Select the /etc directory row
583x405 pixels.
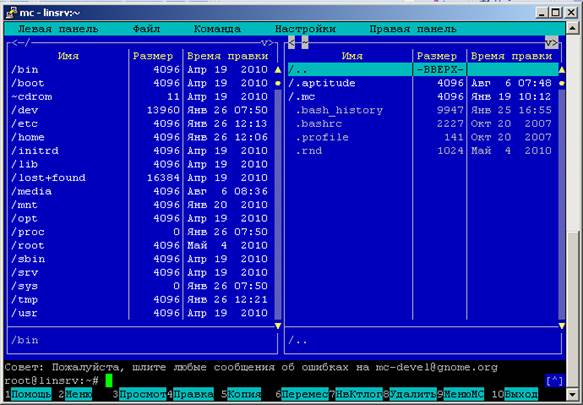141,123
